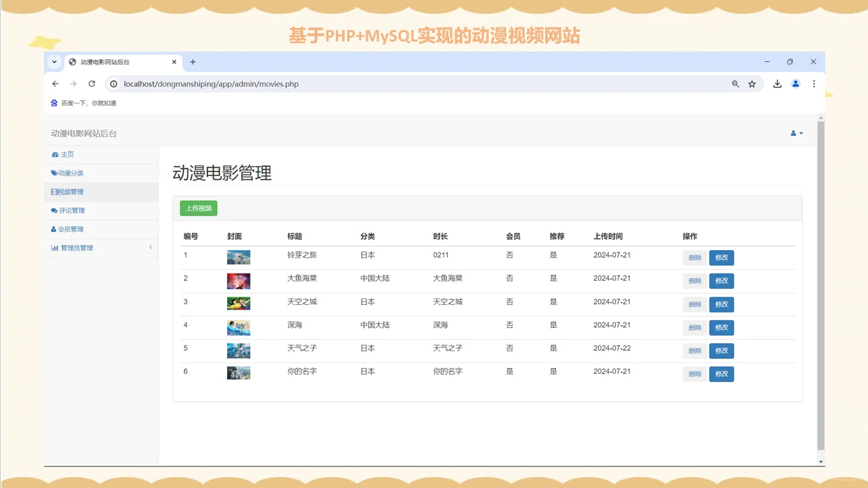Click the Baidu icon in the bookmarks bar
868x488 pixels.
(54, 103)
